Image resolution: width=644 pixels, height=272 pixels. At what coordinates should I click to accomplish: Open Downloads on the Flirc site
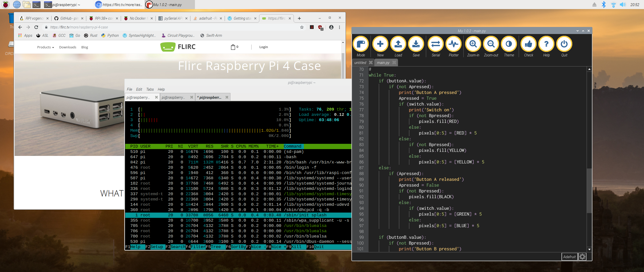tap(68, 47)
